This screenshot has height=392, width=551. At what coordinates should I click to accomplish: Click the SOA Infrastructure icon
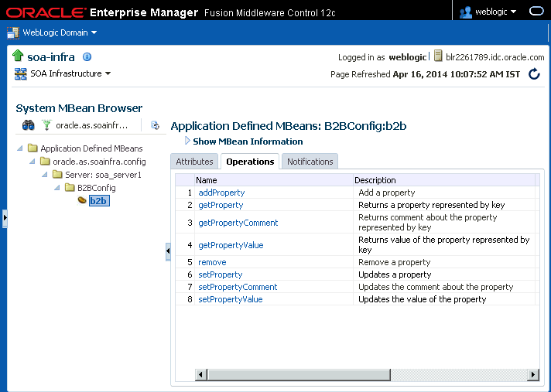click(x=20, y=73)
